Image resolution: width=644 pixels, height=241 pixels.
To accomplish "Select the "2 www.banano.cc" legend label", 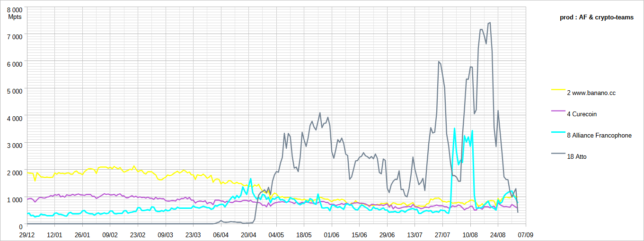I will 591,93.
